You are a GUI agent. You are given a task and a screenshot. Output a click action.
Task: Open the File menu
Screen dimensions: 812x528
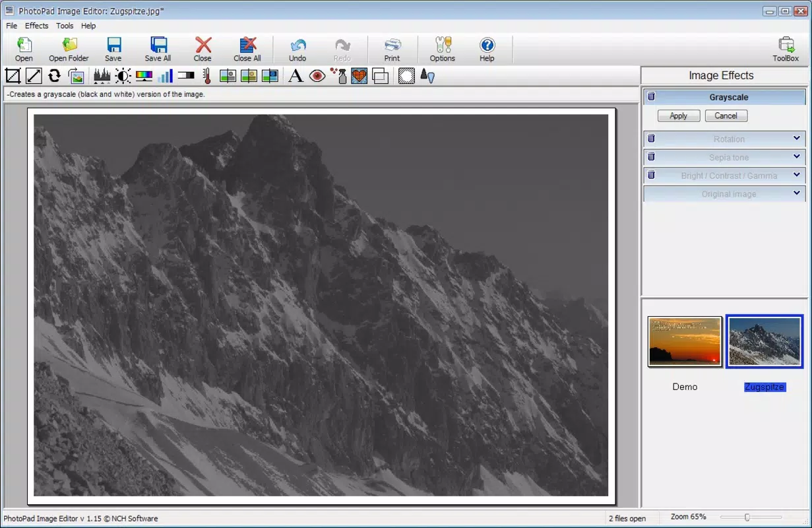coord(11,26)
